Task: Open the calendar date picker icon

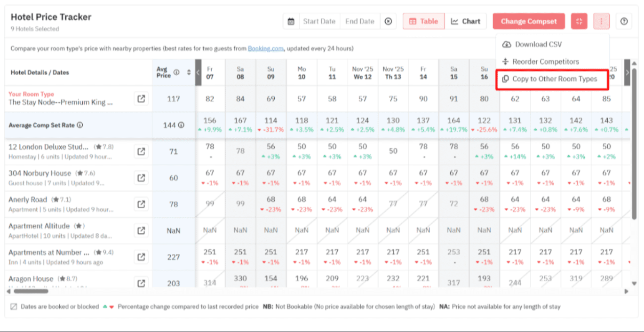Action: point(291,21)
